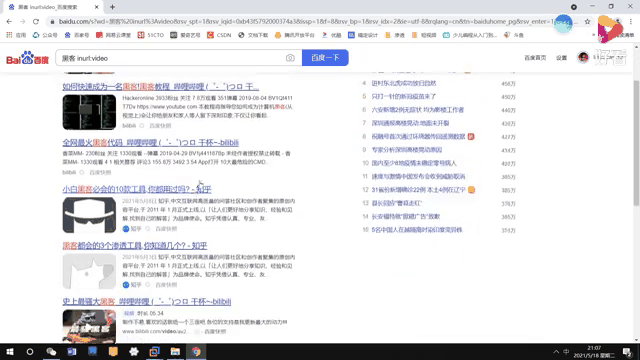The height and width of the screenshot is (360, 640).
Task: Open hot search item ranked 14
Action: 406,216
